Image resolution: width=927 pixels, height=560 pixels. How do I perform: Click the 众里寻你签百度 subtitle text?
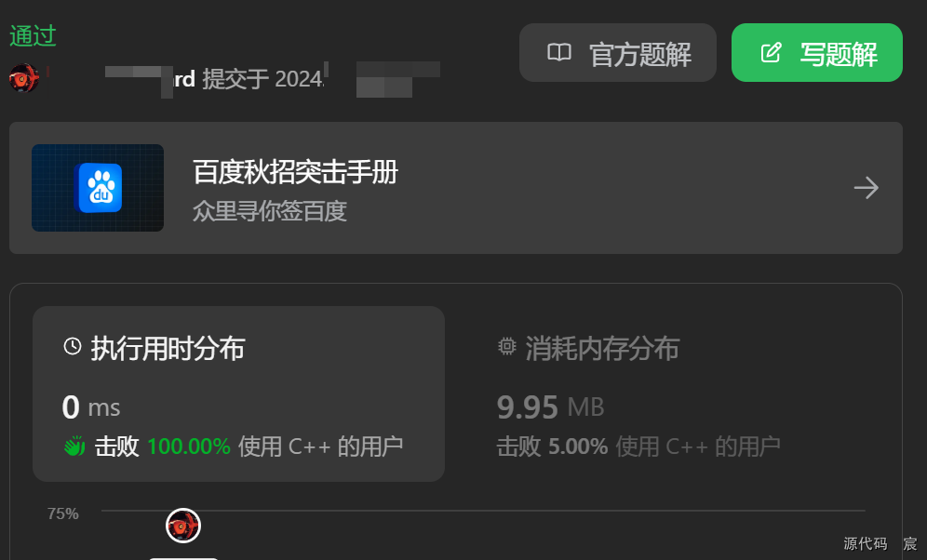click(270, 211)
